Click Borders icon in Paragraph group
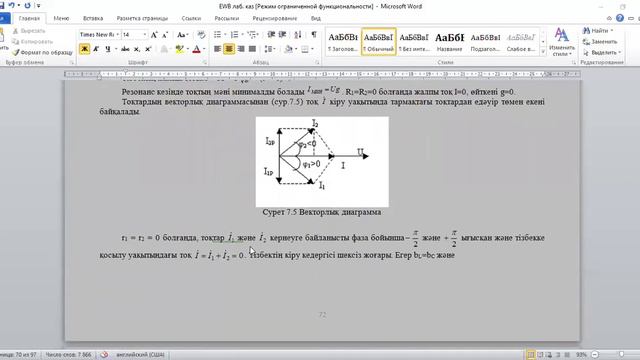 (x=304, y=49)
